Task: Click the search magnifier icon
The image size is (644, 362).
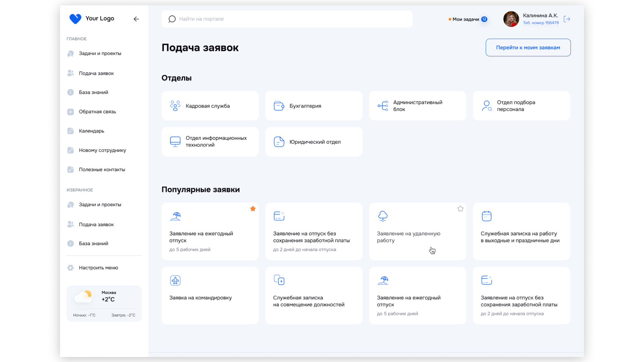Action: tap(172, 19)
